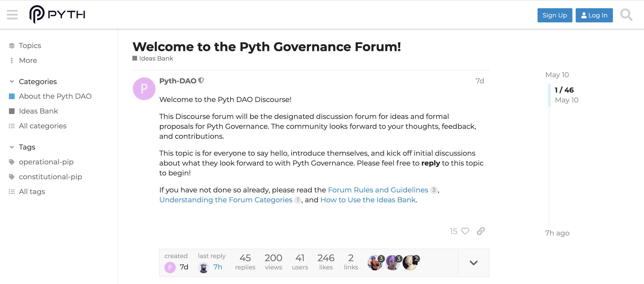Image resolution: width=644 pixels, height=284 pixels.
Task: Open Pyth-DAO large avatar profile
Action: [x=144, y=89]
